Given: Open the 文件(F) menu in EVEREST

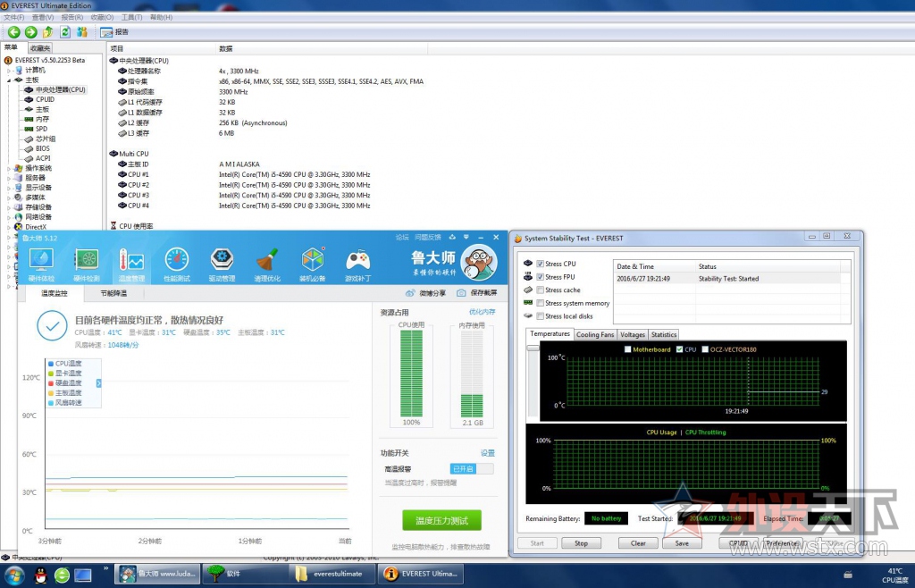Looking at the screenshot, I should click(x=14, y=18).
